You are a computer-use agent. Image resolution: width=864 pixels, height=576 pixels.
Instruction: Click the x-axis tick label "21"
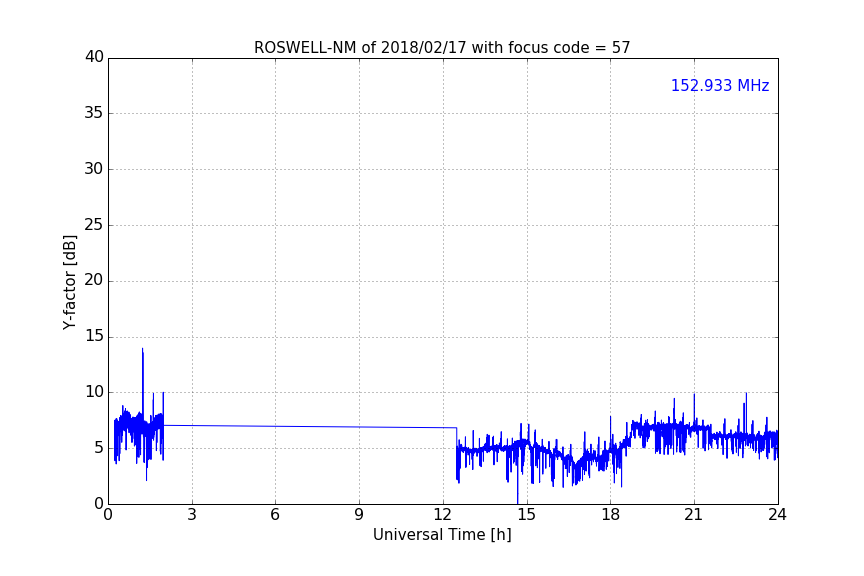(694, 515)
